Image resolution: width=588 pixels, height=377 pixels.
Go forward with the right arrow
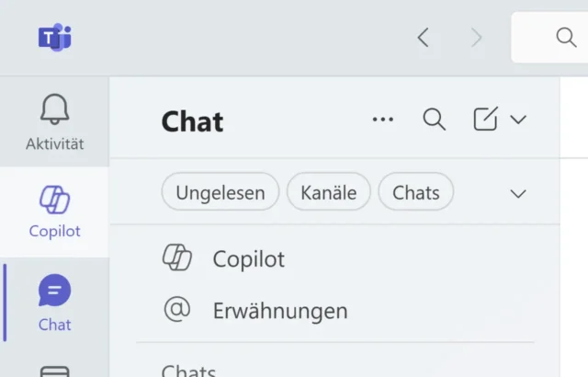[x=476, y=37]
